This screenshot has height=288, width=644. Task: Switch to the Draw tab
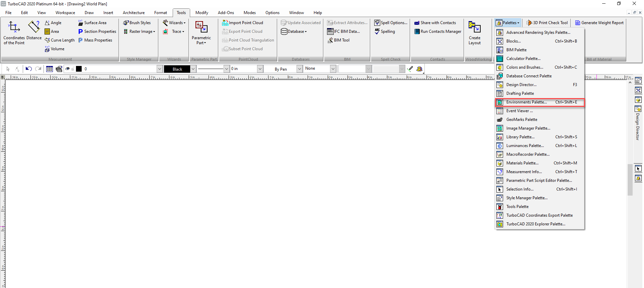[89, 13]
